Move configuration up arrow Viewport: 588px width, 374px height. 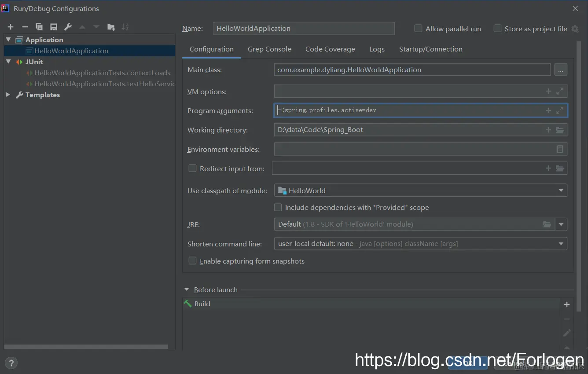(x=82, y=27)
